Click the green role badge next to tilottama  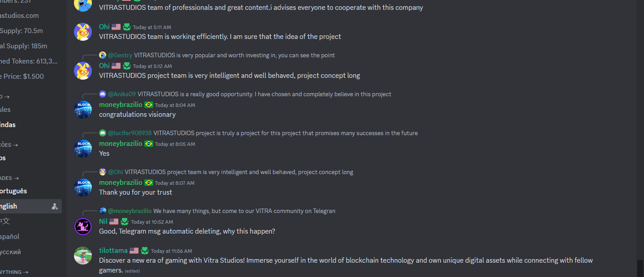pyautogui.click(x=145, y=251)
